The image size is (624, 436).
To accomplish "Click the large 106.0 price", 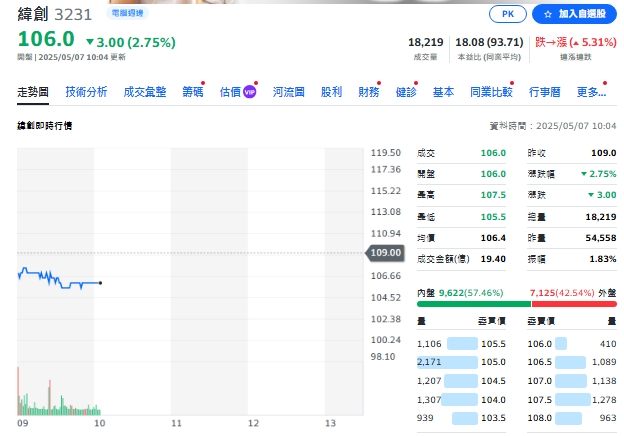I will pyautogui.click(x=46, y=39).
